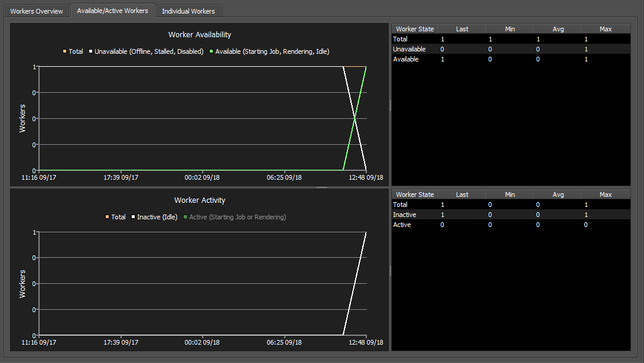Image resolution: width=644 pixels, height=363 pixels.
Task: Select the Available row in the state table
Action: point(405,59)
